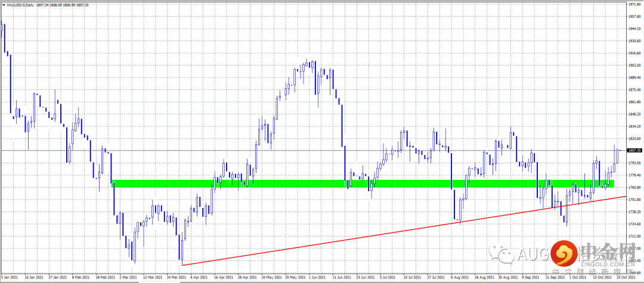Click the 1875.40 price axis label
644x283 pixels.
pyautogui.click(x=634, y=89)
